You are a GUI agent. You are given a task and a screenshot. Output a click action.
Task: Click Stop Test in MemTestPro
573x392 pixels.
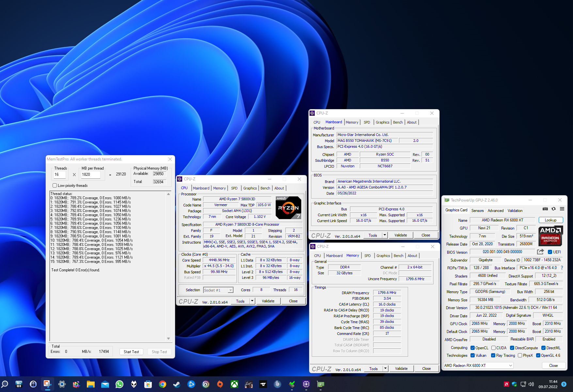click(159, 352)
